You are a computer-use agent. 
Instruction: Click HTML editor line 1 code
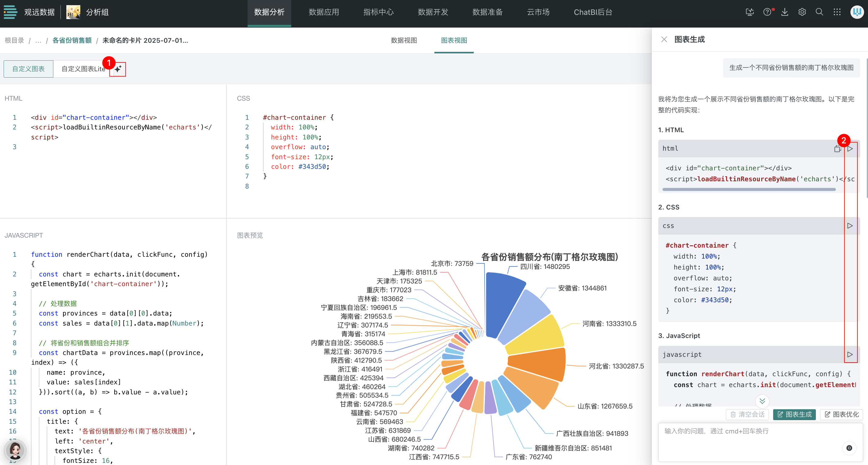[x=94, y=118]
